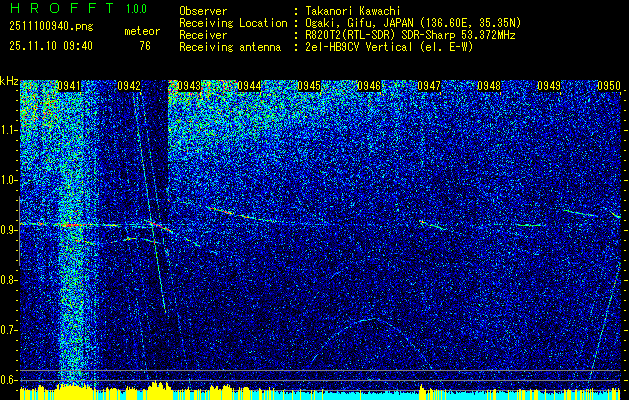Click the HROFFT title text

62,8
